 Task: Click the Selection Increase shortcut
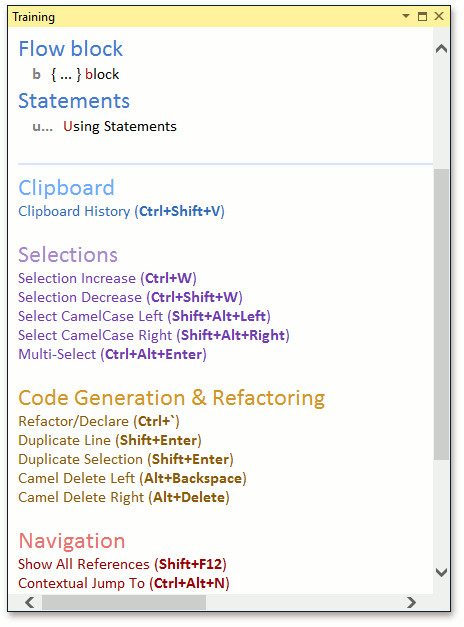(107, 278)
